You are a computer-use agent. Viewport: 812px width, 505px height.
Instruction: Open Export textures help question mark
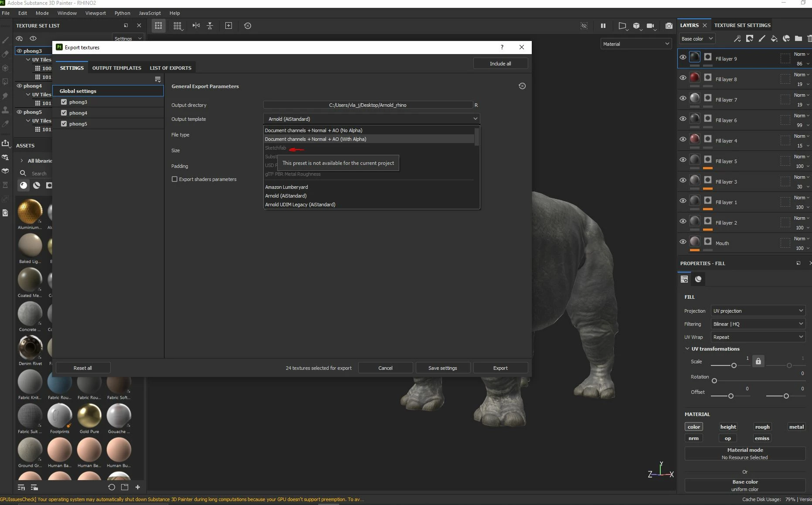(x=502, y=47)
